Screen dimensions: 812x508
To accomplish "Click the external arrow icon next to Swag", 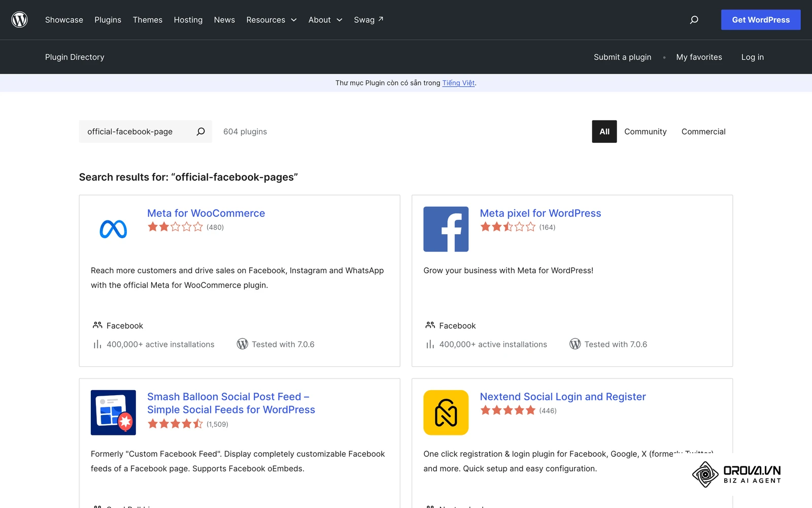I will (x=381, y=19).
